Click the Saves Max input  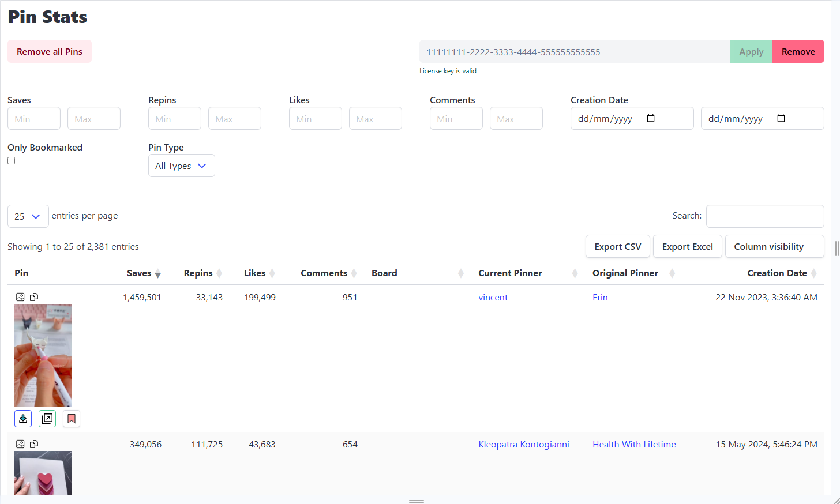pyautogui.click(x=94, y=118)
